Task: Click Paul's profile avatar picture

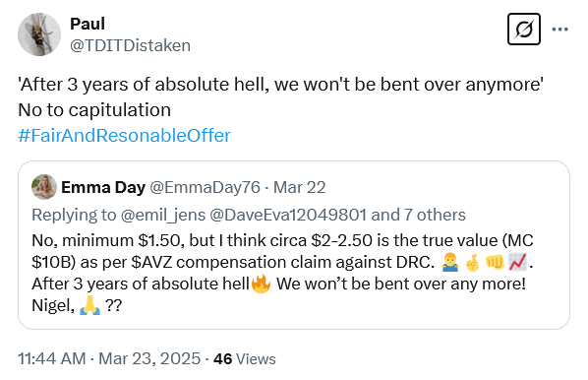Action: pyautogui.click(x=39, y=34)
